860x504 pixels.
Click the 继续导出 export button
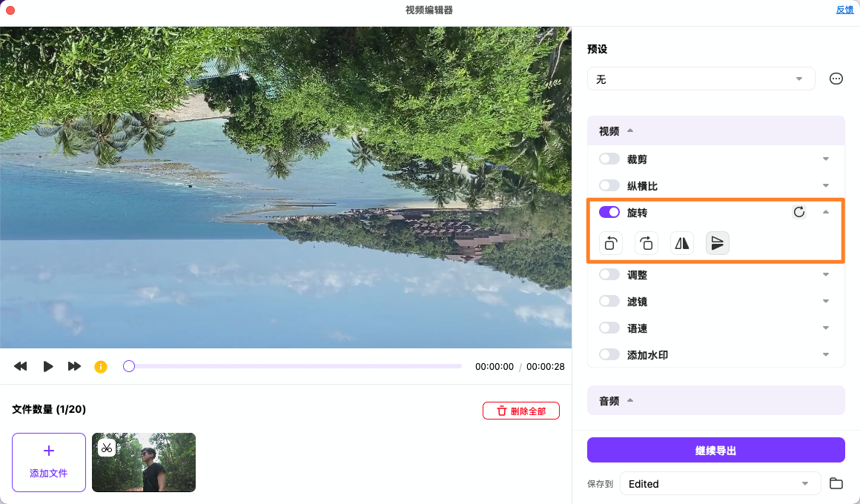(x=715, y=449)
